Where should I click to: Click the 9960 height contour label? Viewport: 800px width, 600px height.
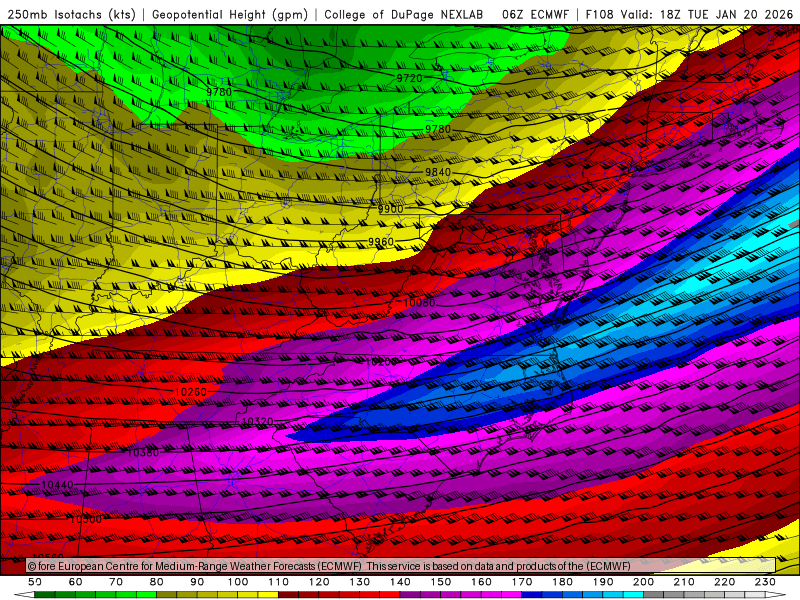pyautogui.click(x=381, y=241)
